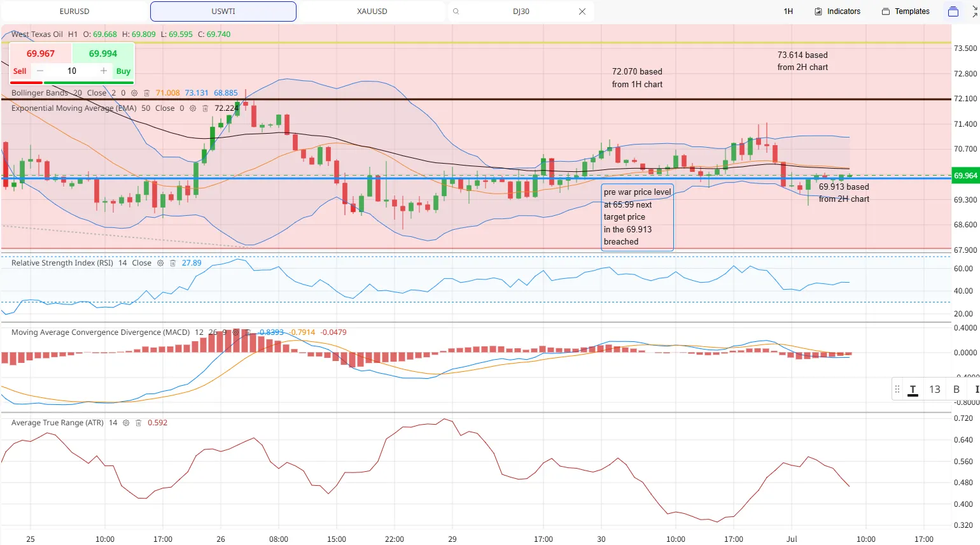Image resolution: width=980 pixels, height=545 pixels.
Task: Open the 1H timeframe selector
Action: (788, 11)
